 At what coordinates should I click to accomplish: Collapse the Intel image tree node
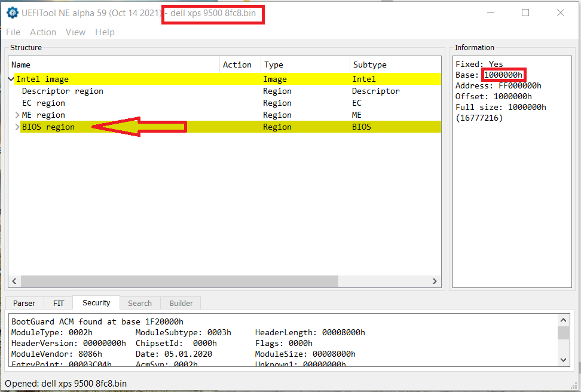coord(11,79)
